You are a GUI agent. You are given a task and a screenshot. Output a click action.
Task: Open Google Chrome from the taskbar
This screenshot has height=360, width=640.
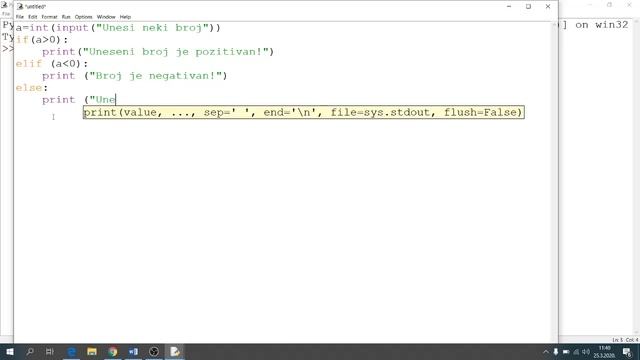point(113,351)
